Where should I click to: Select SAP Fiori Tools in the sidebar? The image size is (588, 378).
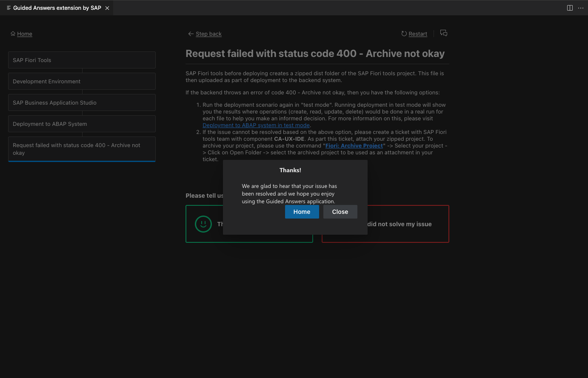tap(82, 60)
